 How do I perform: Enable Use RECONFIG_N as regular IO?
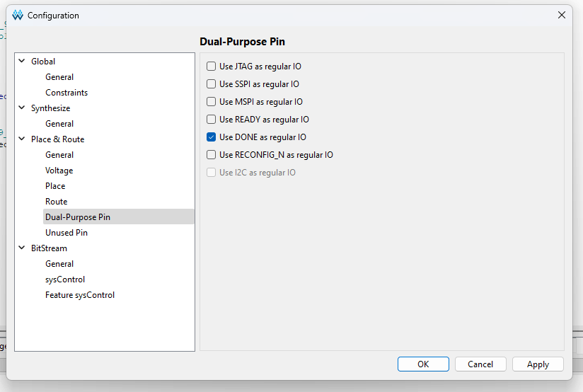point(211,155)
